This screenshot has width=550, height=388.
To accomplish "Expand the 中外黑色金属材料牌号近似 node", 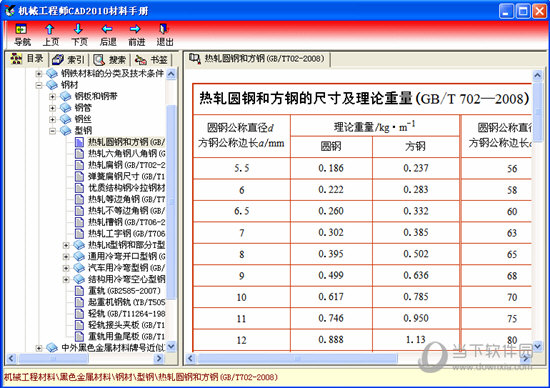I will coord(39,348).
